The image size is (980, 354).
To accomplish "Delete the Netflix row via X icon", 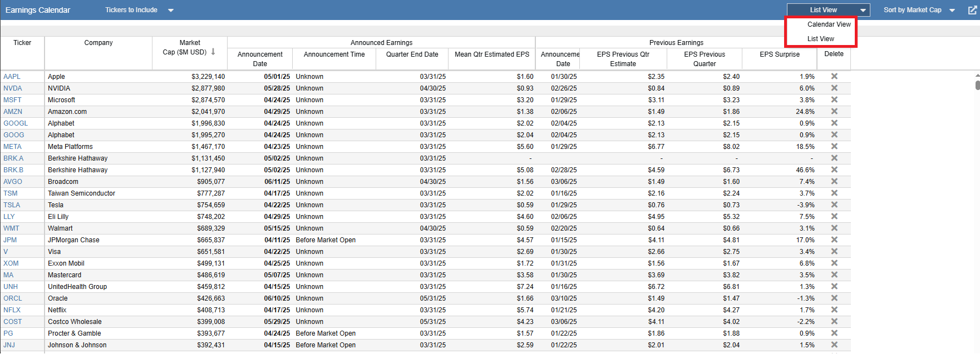I will tap(834, 310).
